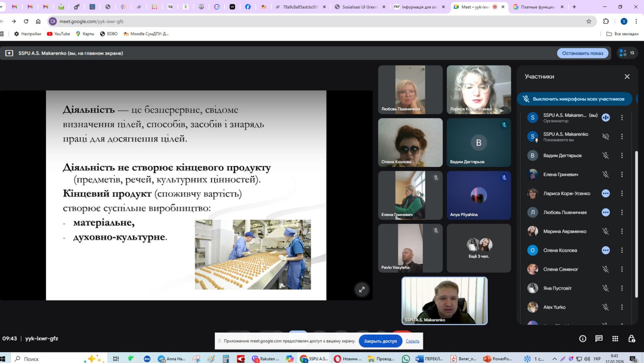The image size is (644, 363).
Task: Bookmark this page with star icon
Action: [589, 21]
